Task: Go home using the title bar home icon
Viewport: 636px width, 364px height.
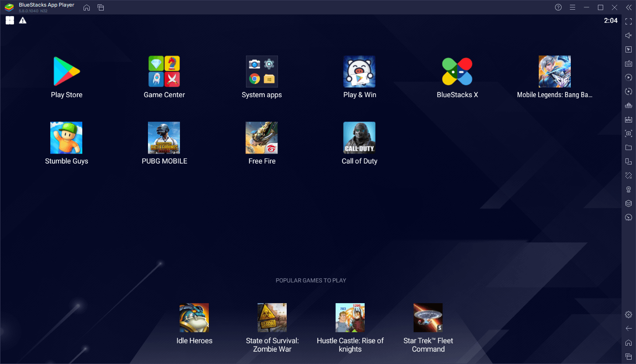Action: (86, 7)
